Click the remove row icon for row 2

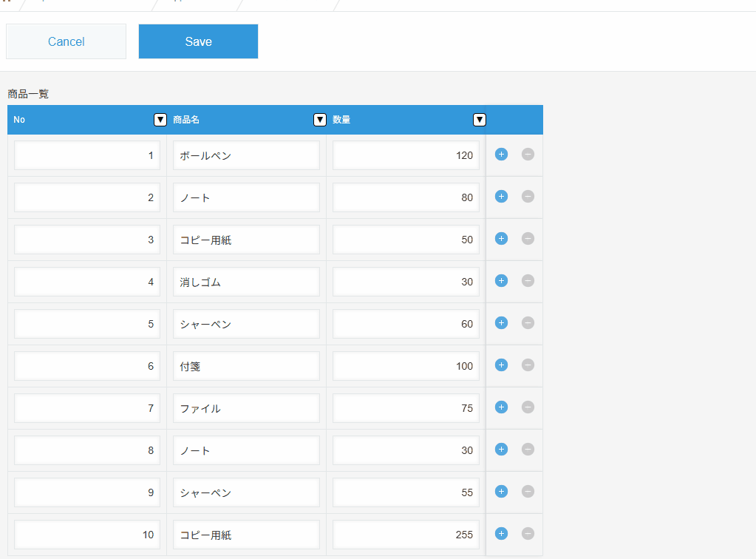tap(528, 197)
